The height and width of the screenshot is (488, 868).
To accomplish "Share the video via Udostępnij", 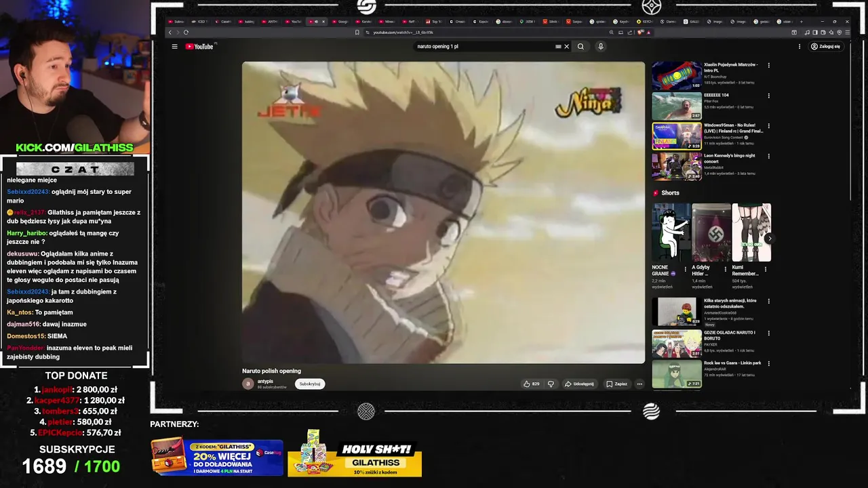I will point(579,384).
